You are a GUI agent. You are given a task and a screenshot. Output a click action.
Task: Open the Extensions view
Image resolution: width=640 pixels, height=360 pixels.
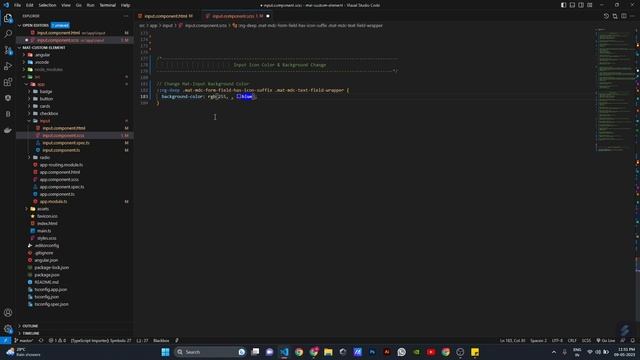8,82
